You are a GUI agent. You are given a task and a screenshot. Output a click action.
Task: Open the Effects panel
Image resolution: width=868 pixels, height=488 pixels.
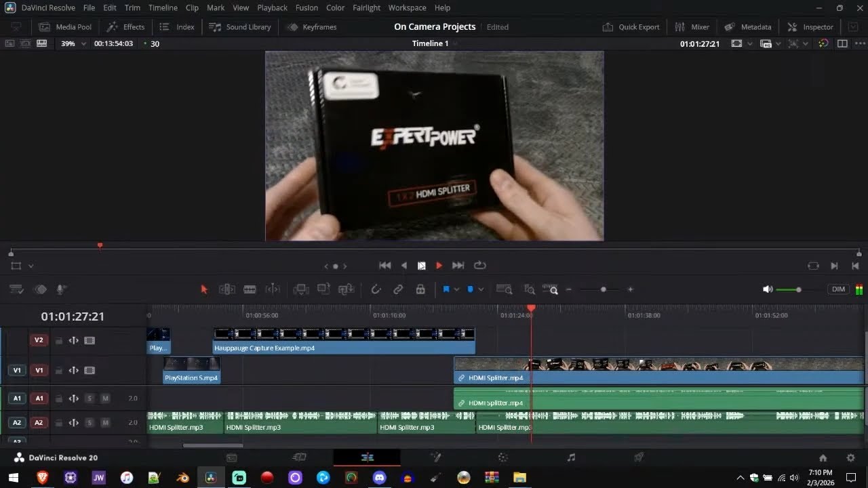(x=126, y=27)
